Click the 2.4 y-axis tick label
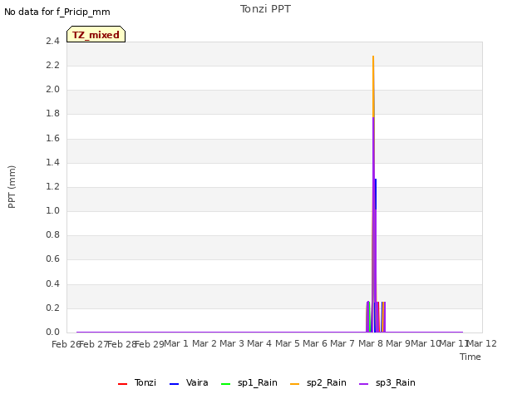This screenshot has width=532, height=399. (52, 41)
